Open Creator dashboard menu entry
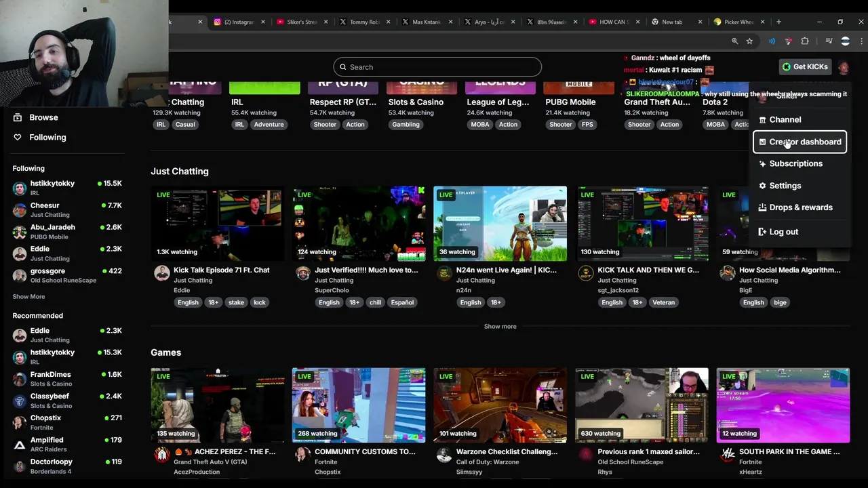The height and width of the screenshot is (488, 868). click(x=800, y=142)
